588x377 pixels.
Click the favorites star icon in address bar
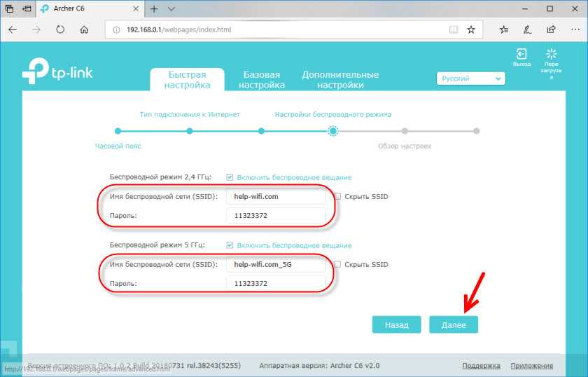471,30
